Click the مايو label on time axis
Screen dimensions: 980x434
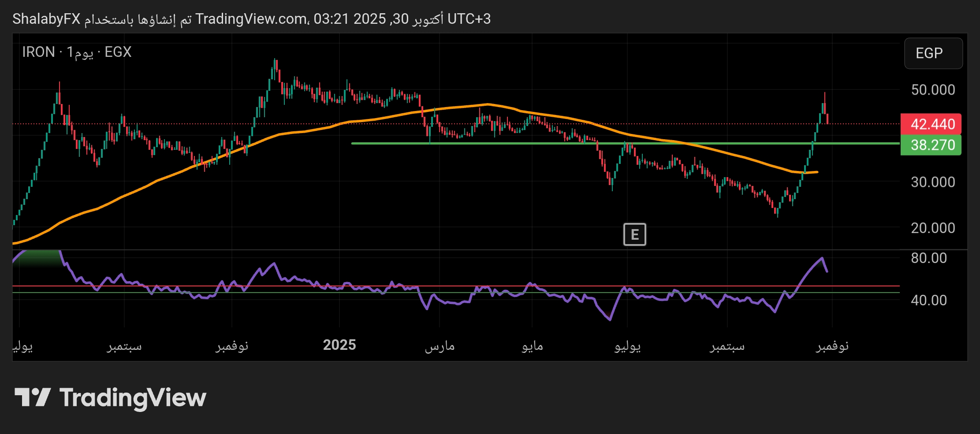[x=532, y=346]
